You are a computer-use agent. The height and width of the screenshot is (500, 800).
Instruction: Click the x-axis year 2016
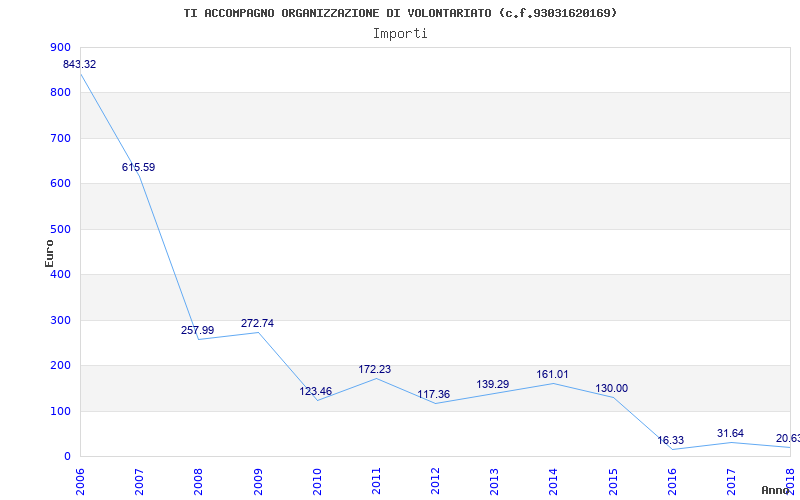pyautogui.click(x=672, y=482)
